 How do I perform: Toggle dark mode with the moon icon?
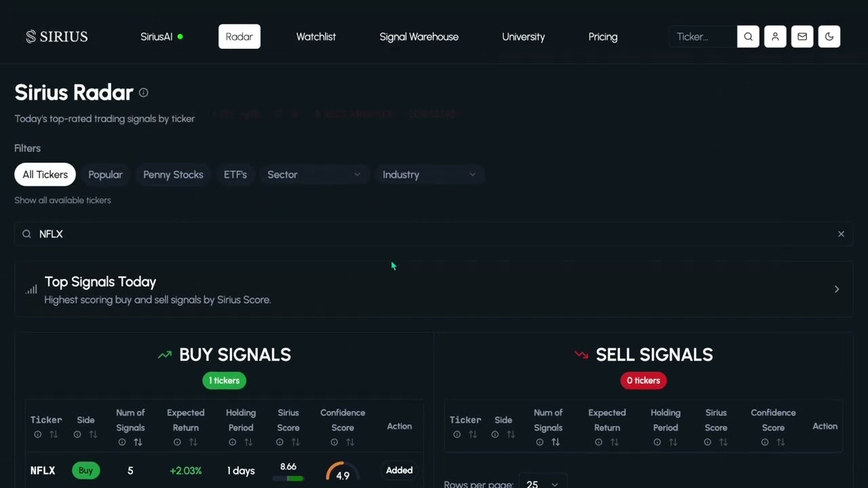click(829, 37)
